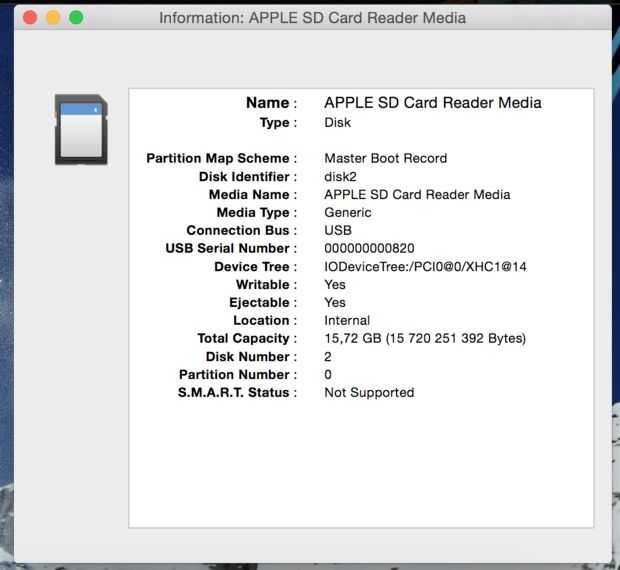Select the Connection Bus value 'USB'
Viewport: 620px width, 570px height.
click(338, 230)
